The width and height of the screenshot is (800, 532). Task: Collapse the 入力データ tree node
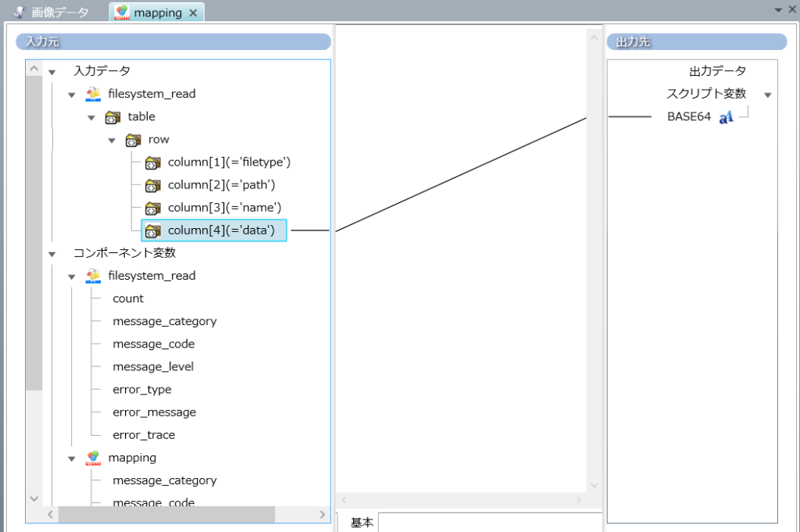(52, 72)
